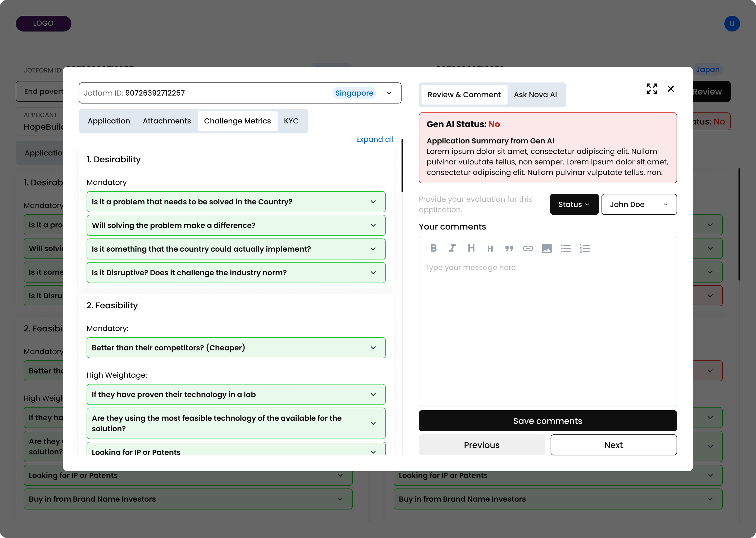Expand 'Is it a problem that needs to be solved' item

pos(236,202)
